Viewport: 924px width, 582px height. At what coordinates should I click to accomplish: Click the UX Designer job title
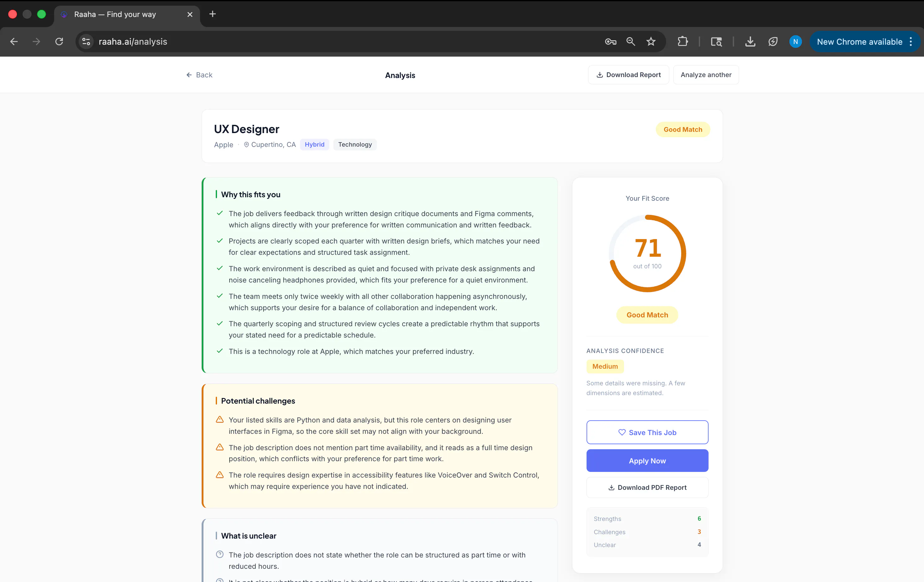click(x=246, y=129)
